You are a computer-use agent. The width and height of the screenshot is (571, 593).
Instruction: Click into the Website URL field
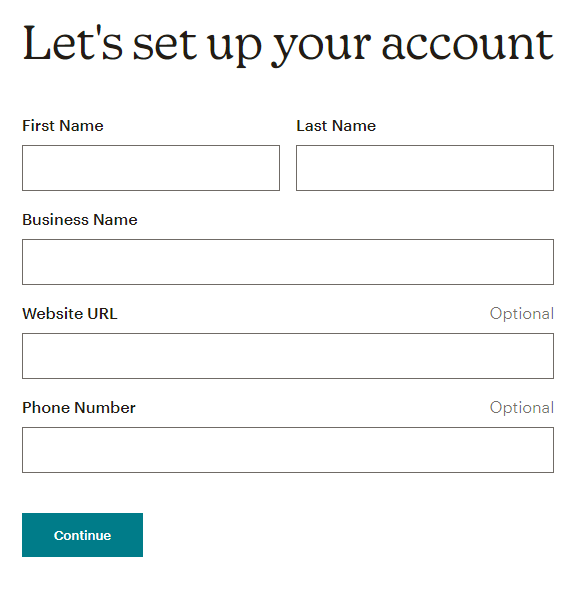(x=288, y=356)
